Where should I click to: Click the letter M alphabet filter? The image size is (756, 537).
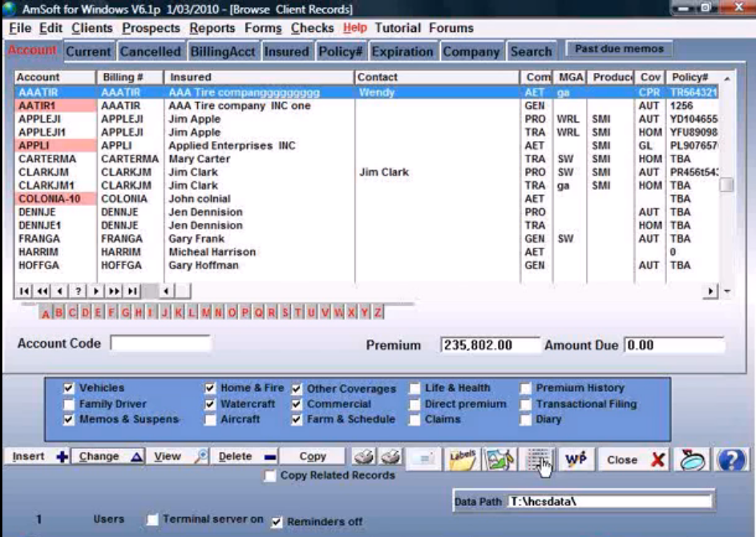coord(206,313)
